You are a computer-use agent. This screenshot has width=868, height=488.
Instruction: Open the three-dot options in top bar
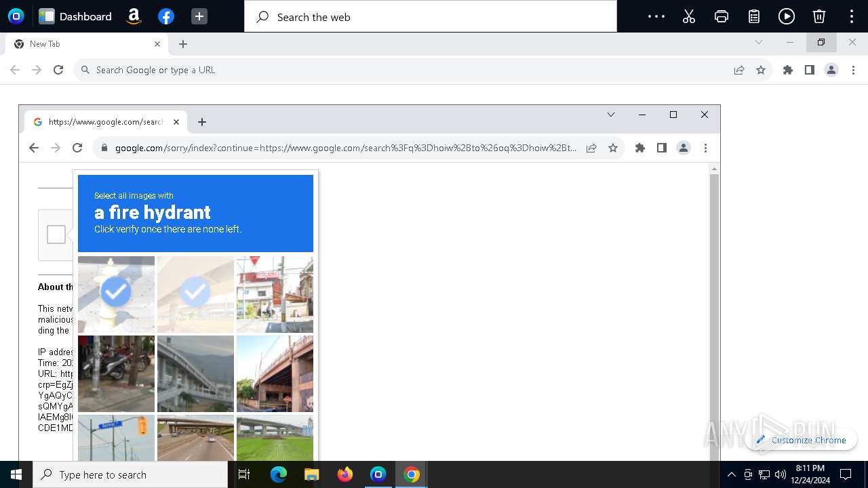tap(656, 16)
